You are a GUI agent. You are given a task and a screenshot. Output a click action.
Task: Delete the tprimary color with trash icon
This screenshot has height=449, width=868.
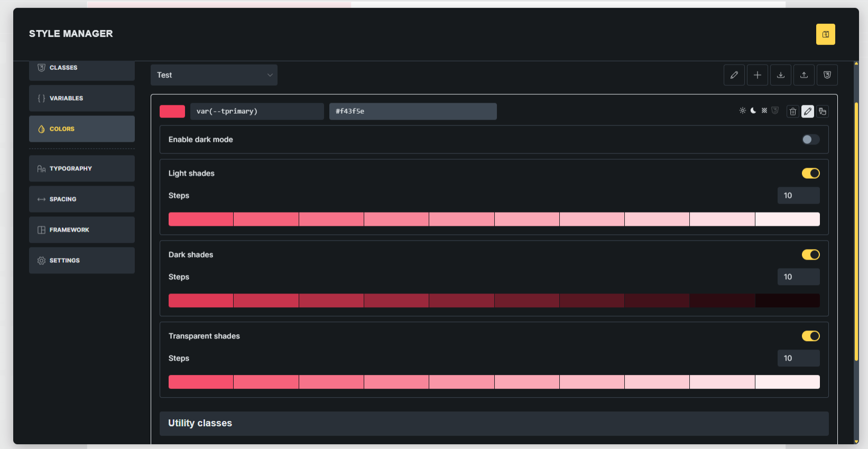[792, 111]
